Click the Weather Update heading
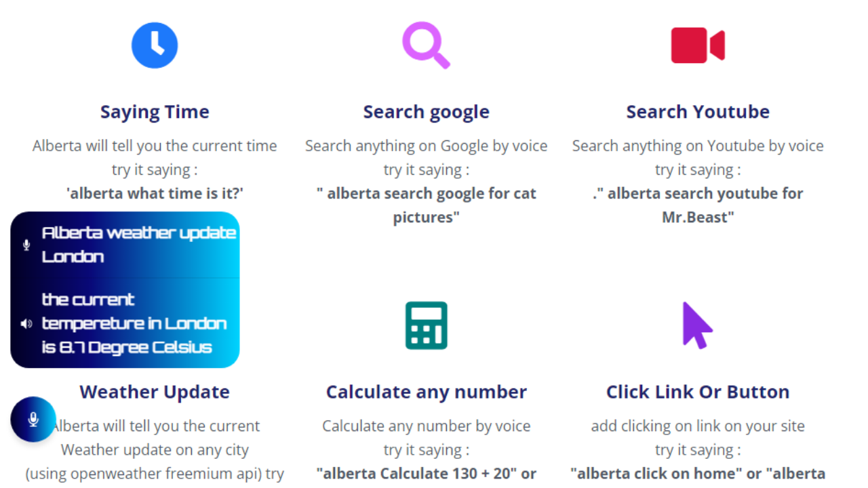The width and height of the screenshot is (868, 488). click(x=155, y=392)
